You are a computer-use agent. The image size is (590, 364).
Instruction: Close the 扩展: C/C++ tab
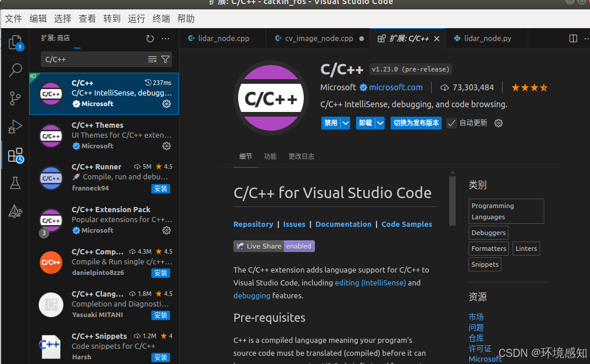pos(437,38)
